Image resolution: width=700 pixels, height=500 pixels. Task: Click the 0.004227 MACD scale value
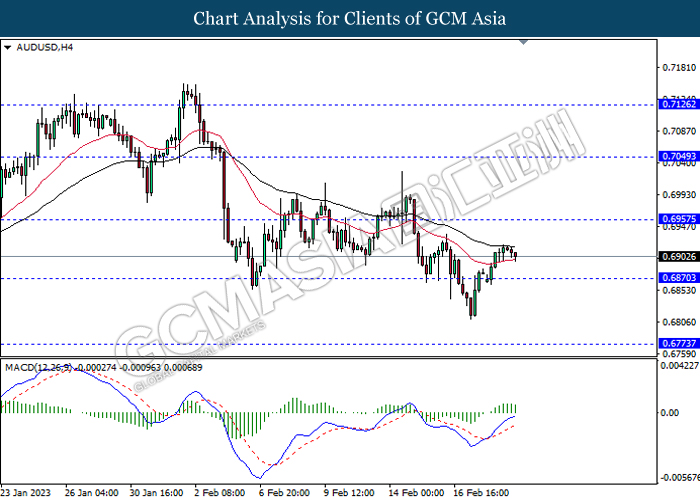point(680,366)
